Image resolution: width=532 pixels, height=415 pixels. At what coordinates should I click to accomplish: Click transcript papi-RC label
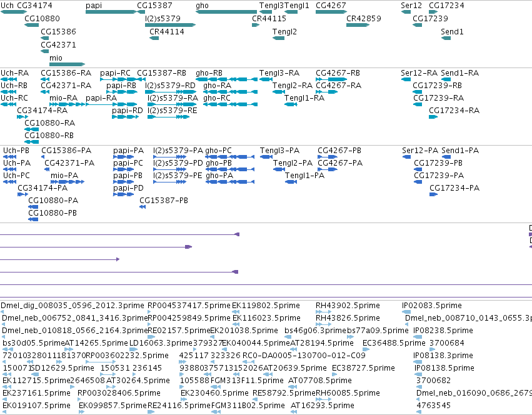(116, 73)
